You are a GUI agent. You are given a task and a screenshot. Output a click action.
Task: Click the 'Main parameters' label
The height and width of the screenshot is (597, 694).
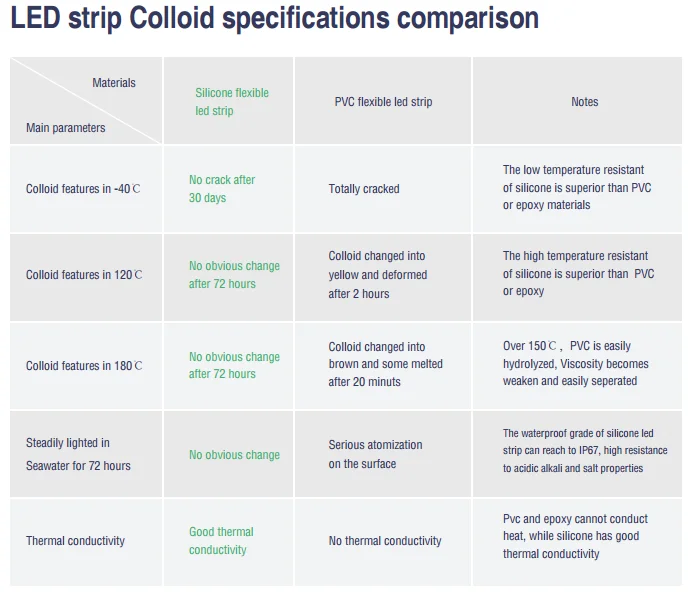[x=66, y=128]
